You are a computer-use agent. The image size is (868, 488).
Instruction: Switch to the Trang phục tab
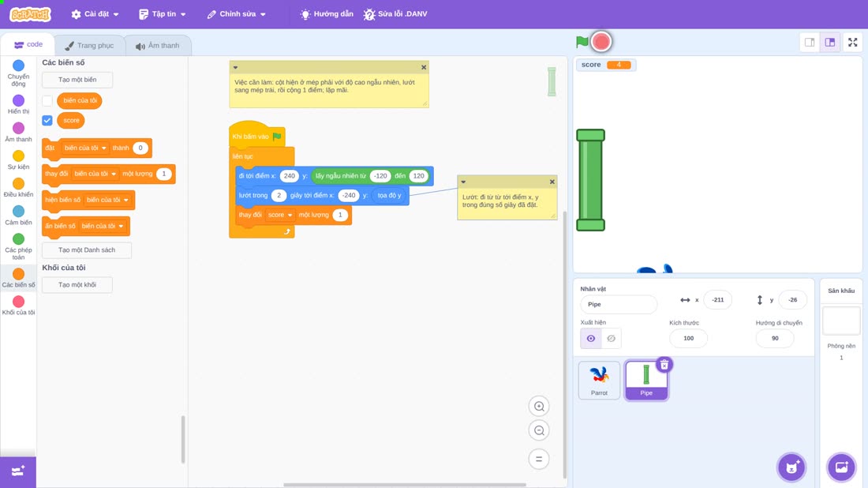pyautogui.click(x=89, y=46)
